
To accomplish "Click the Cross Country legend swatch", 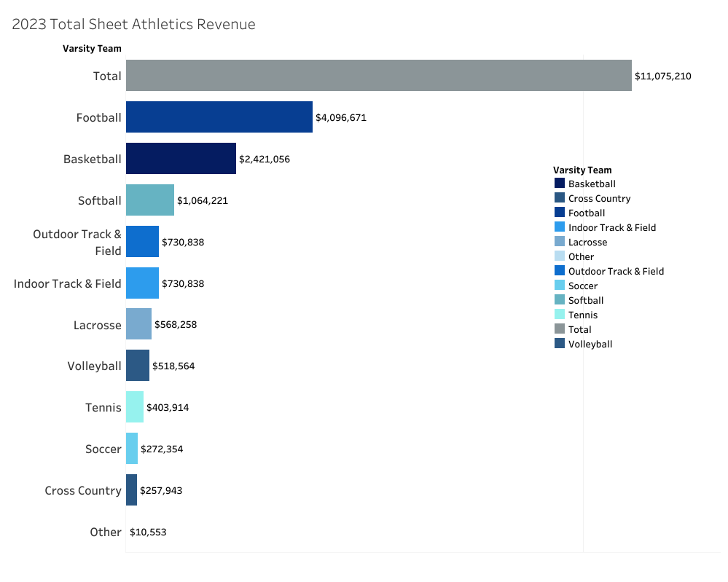I will 560,198.
